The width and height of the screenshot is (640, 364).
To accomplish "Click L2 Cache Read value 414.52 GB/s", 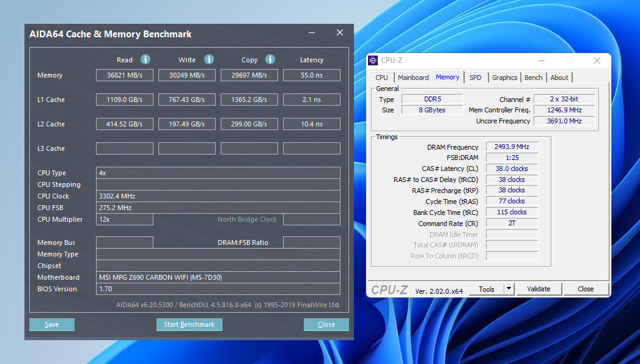I will 125,124.
